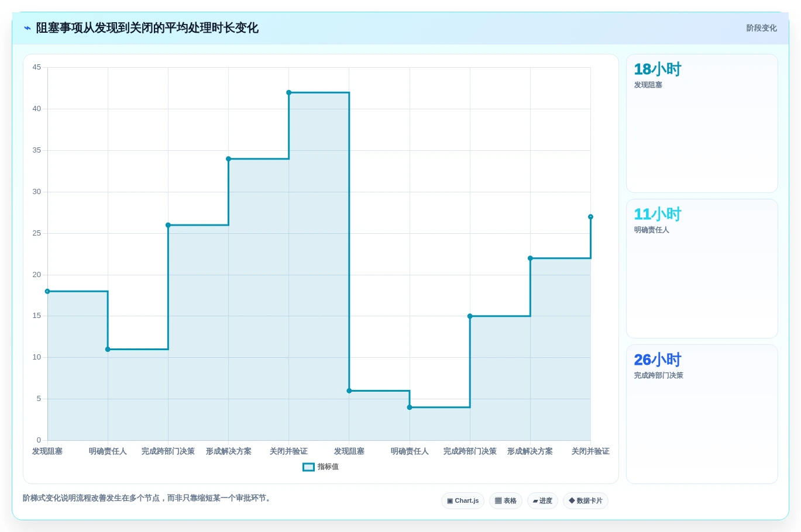Select the 进度 tag chip
Image resolution: width=801 pixels, height=532 pixels.
tap(542, 501)
